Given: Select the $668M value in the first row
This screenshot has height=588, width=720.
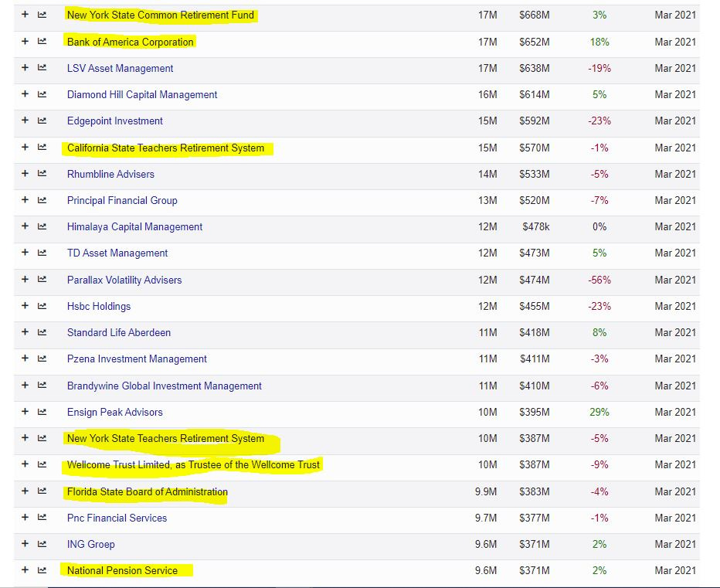Looking at the screenshot, I should click(535, 15).
